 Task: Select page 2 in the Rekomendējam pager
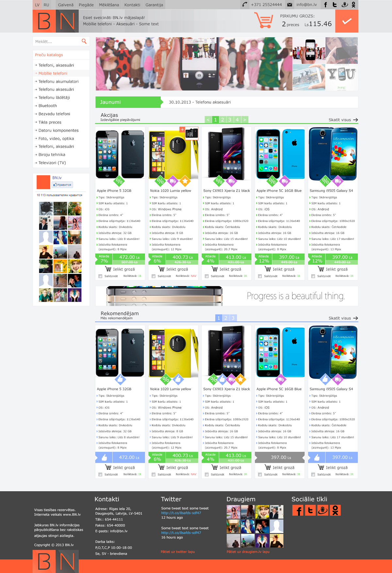click(226, 318)
